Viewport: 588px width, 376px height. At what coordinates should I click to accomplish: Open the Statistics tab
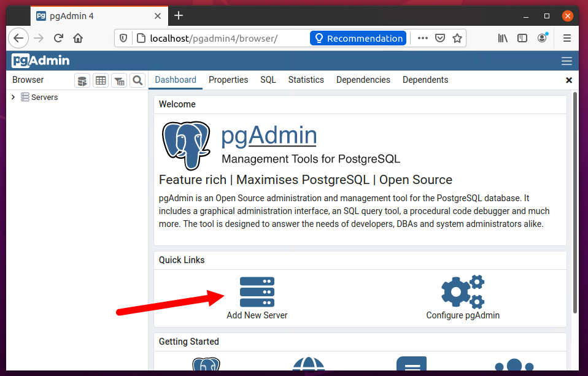pos(306,80)
